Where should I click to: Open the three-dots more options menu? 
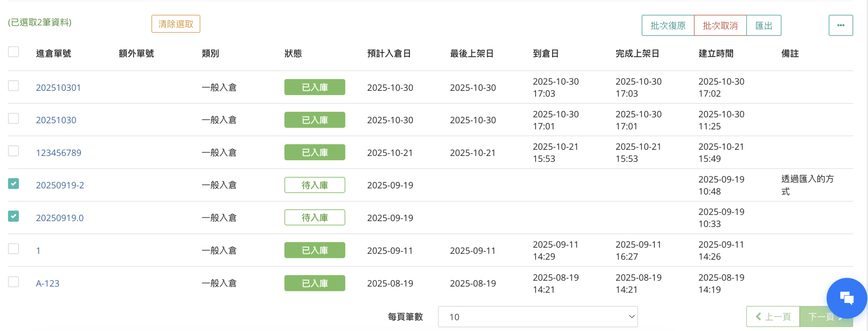click(x=840, y=25)
